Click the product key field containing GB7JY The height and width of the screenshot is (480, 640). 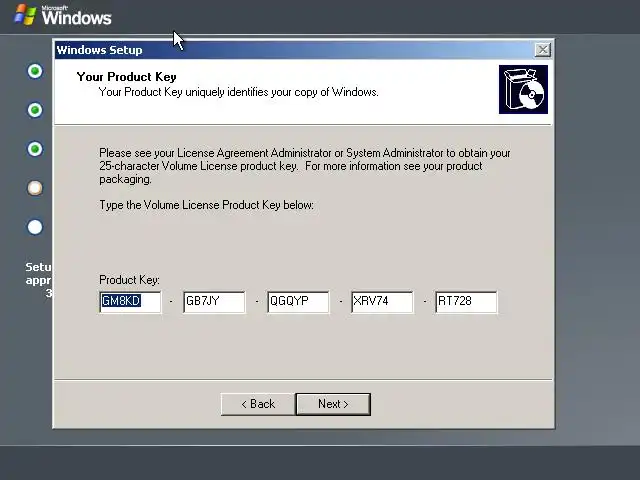point(214,302)
